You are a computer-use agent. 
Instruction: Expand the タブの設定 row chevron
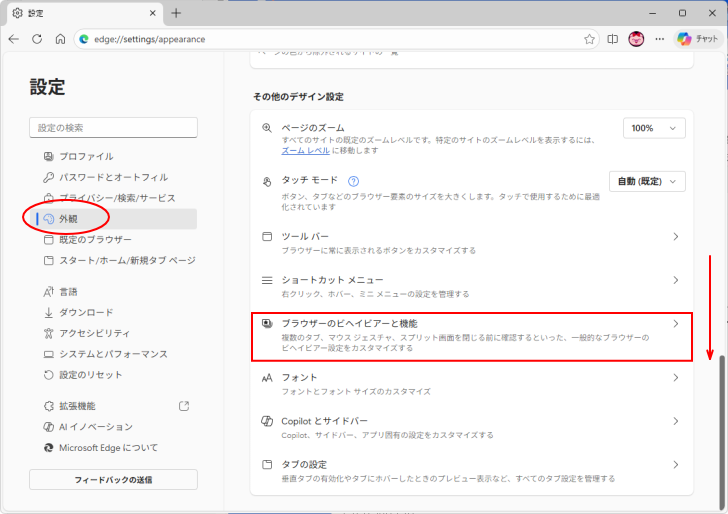(x=676, y=465)
